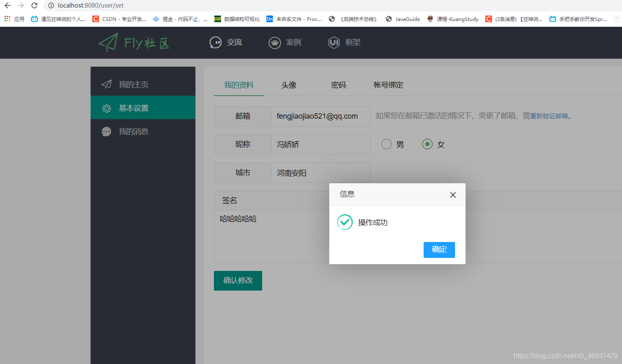Image resolution: width=622 pixels, height=364 pixels.
Task: Open the JavaGuide bookmark
Action: [x=403, y=19]
